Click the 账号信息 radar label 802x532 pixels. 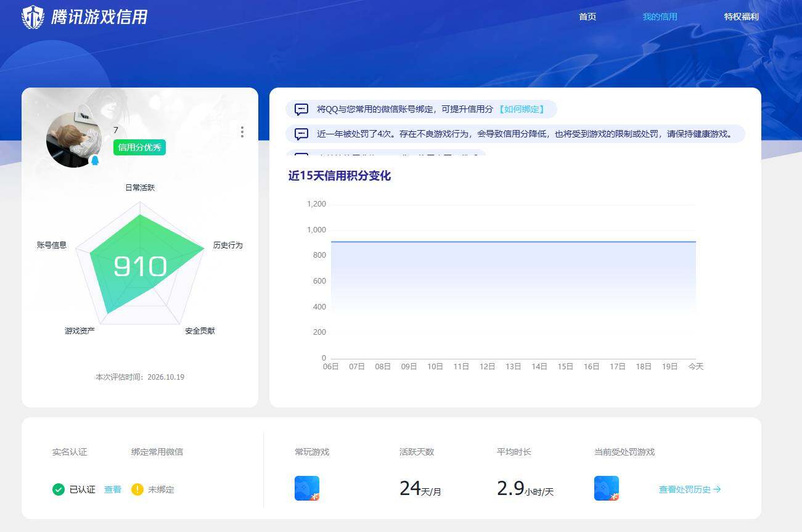coord(52,245)
